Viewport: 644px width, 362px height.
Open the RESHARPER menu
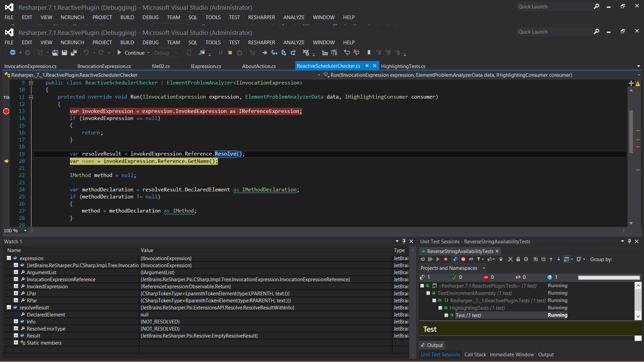coord(261,43)
